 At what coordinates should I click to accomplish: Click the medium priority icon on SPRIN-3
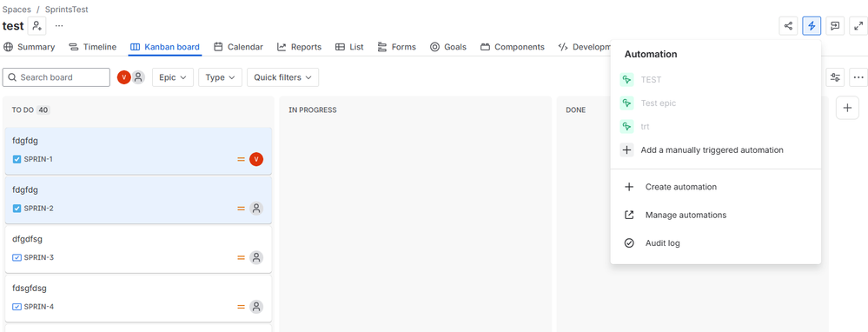click(241, 258)
